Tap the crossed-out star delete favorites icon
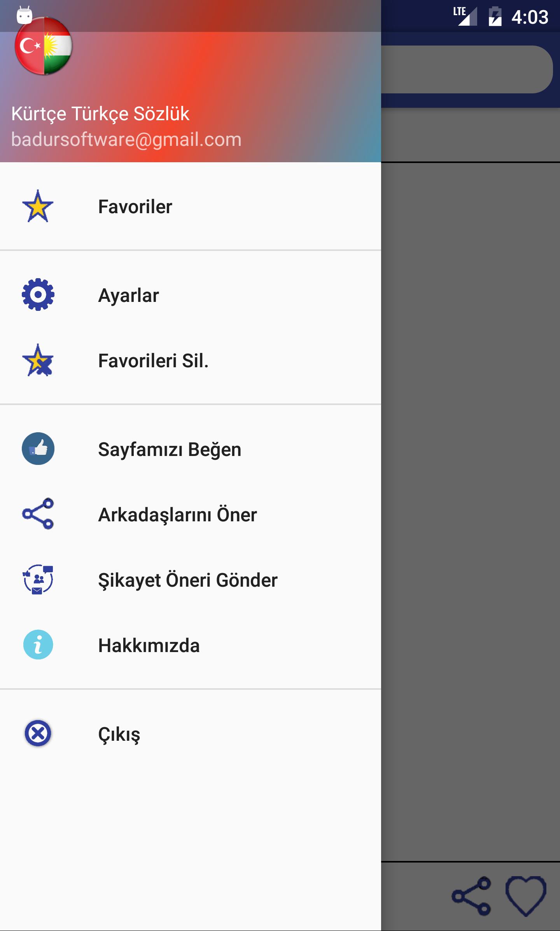The width and height of the screenshot is (560, 931). pos(38,360)
